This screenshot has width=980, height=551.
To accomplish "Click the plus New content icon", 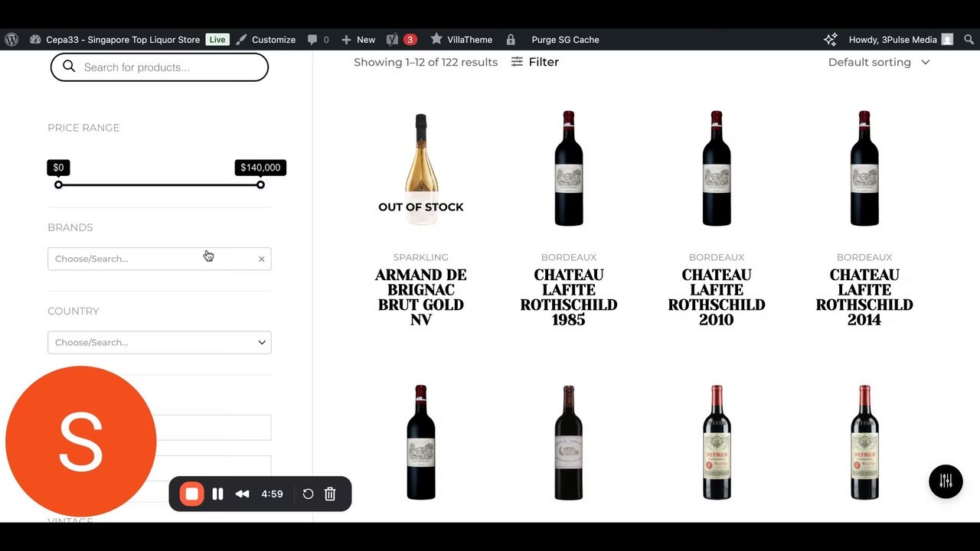I will (346, 40).
